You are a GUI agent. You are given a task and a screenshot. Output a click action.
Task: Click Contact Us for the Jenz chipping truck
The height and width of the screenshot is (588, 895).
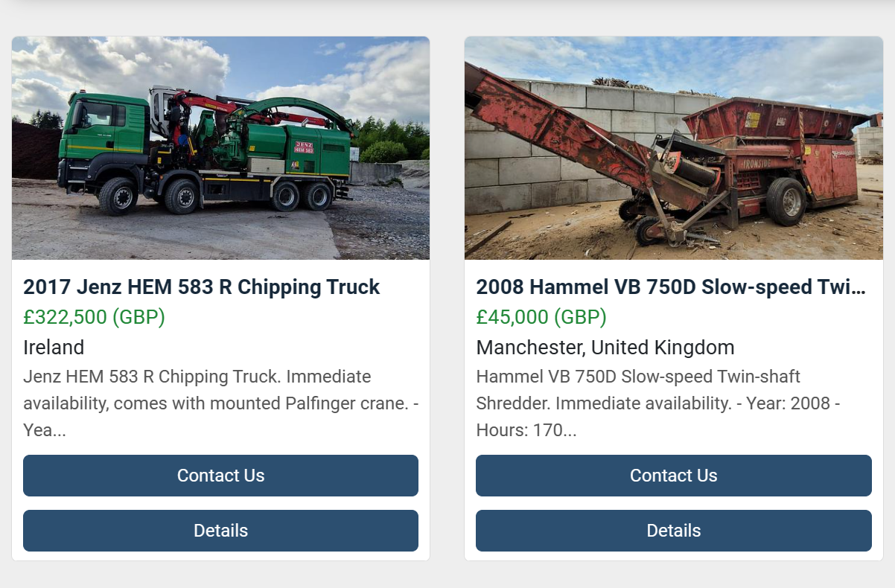tap(220, 475)
